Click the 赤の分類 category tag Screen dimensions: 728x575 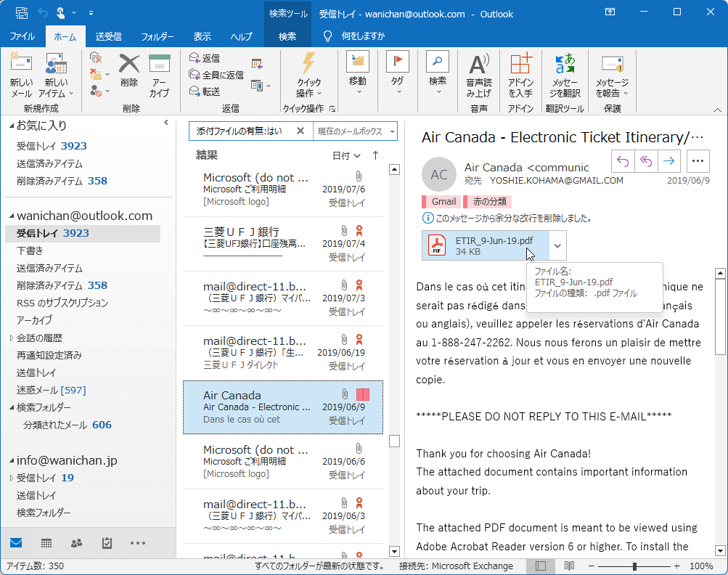[487, 202]
